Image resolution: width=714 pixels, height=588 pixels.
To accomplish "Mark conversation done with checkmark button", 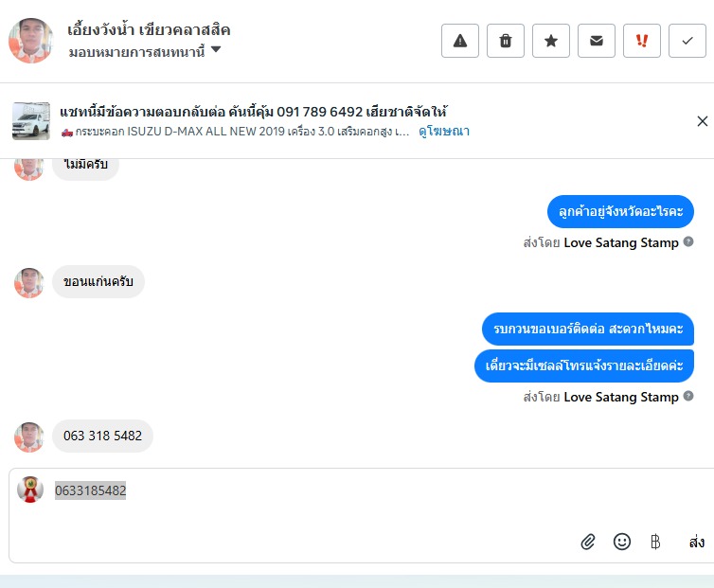I will click(x=687, y=41).
